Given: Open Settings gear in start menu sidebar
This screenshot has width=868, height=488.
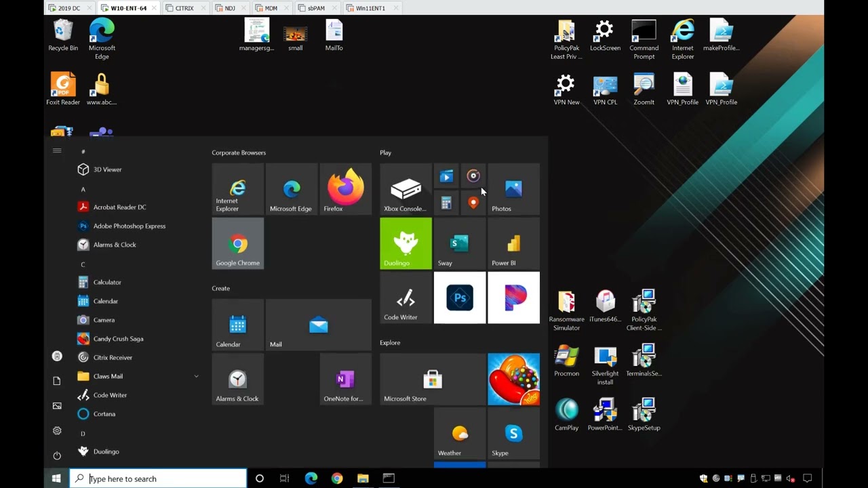Looking at the screenshot, I should point(57,430).
